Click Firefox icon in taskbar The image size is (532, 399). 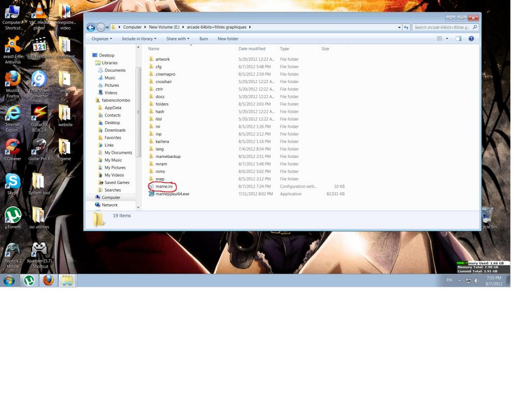click(48, 281)
